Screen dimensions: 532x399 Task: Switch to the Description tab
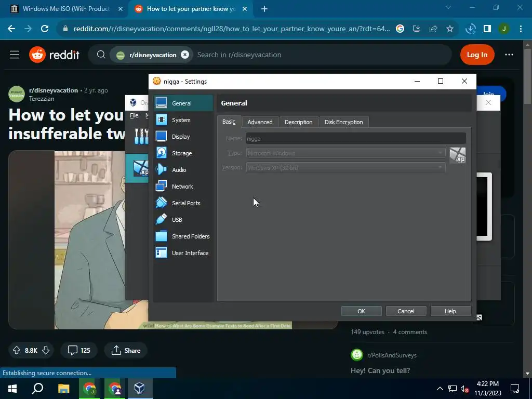pyautogui.click(x=299, y=122)
